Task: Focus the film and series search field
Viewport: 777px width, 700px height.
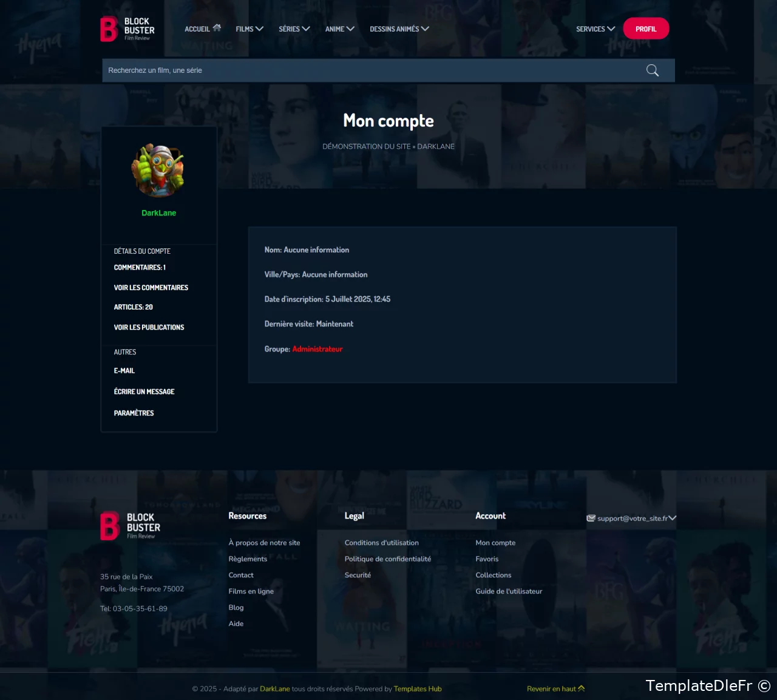Action: point(370,70)
